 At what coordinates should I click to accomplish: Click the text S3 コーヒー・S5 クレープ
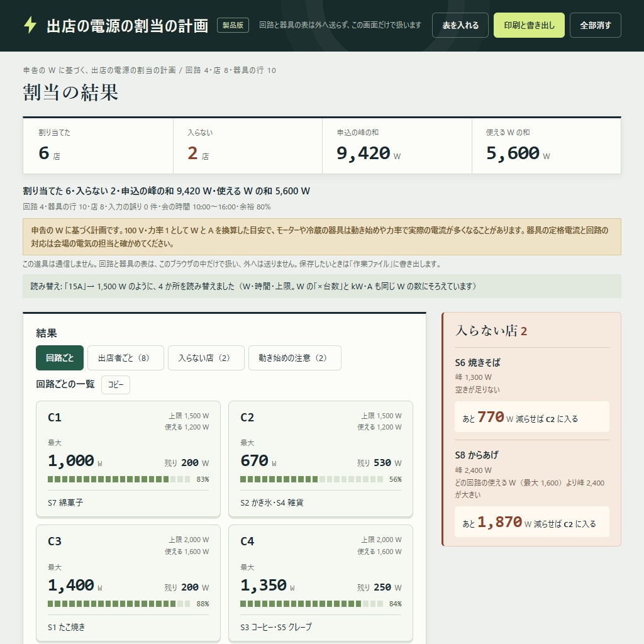tap(276, 627)
